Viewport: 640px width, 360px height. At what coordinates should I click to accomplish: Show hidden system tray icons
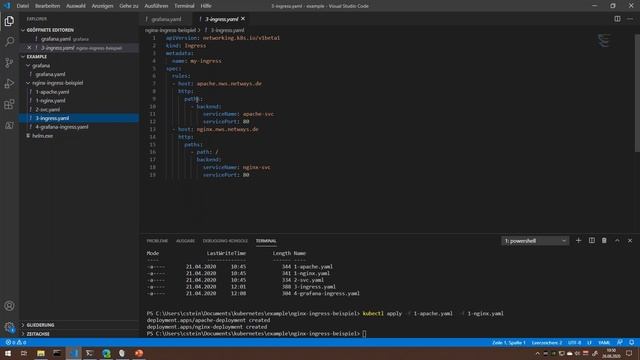point(537,353)
